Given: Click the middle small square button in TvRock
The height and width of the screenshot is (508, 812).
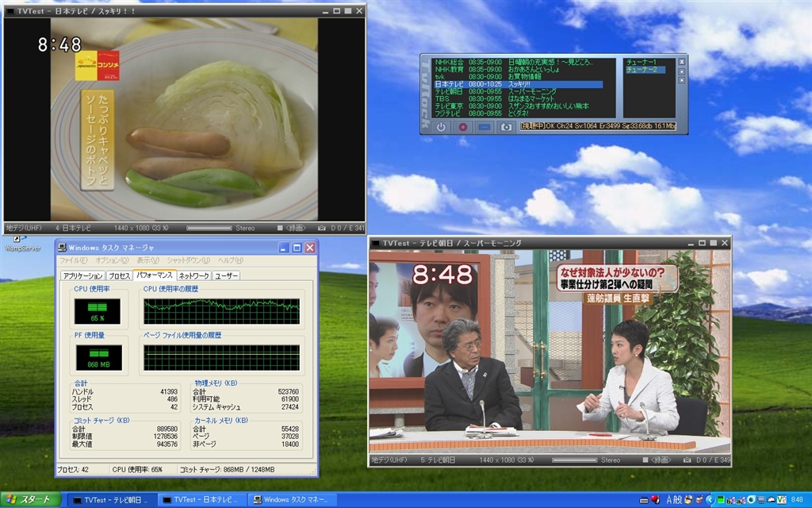Looking at the screenshot, I should (681, 71).
